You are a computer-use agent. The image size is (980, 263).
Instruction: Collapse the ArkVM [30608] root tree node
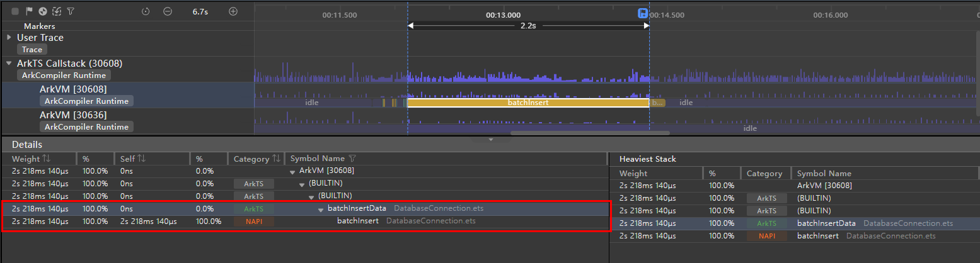[x=292, y=171]
